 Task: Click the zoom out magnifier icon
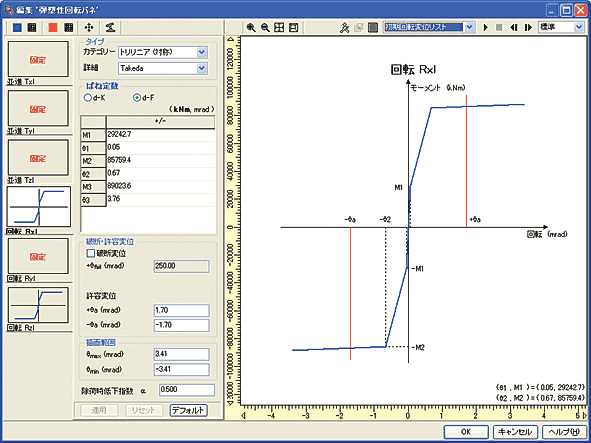coord(265,28)
